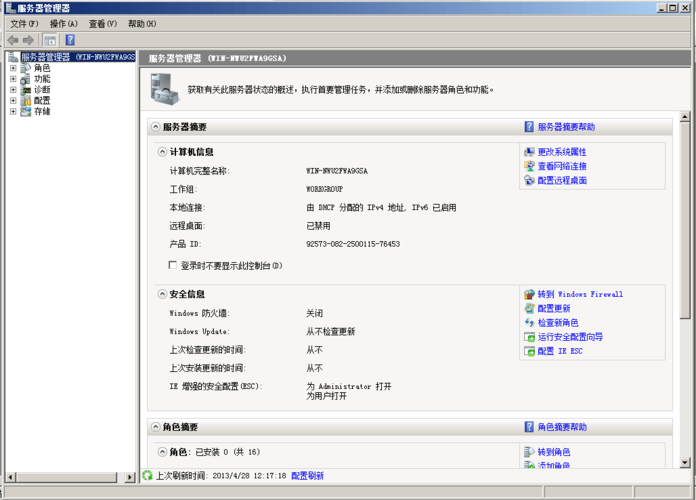696x500 pixels.
Task: Click WORKGROUP workgroup value
Action: click(324, 189)
